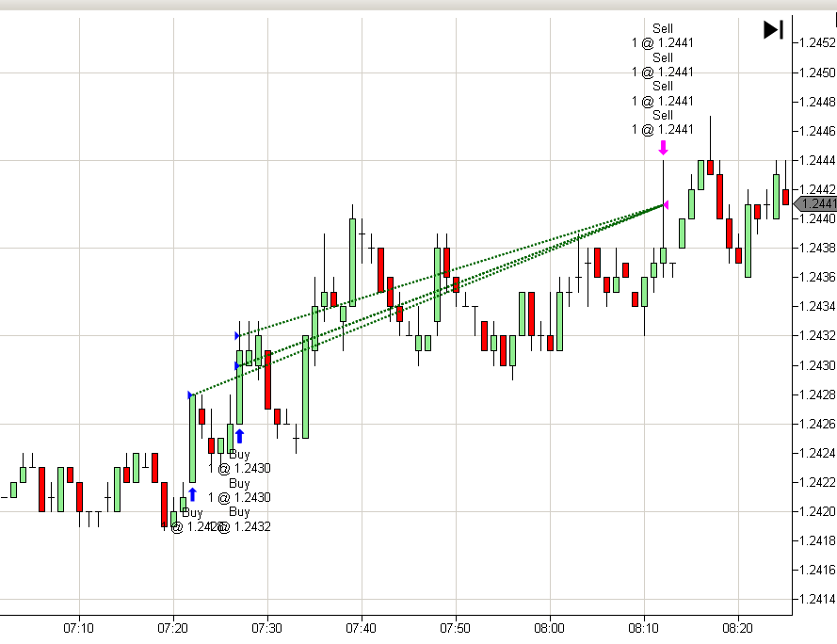Select the topmost 'Sell 1 @ 1.2441' label
The width and height of the screenshot is (837, 644).
pyautogui.click(x=663, y=35)
